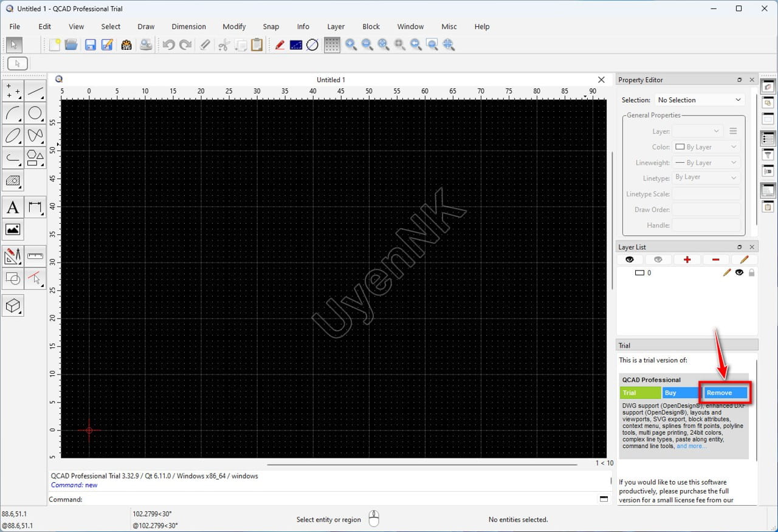Open the Block menu
The height and width of the screenshot is (532, 778).
371,27
